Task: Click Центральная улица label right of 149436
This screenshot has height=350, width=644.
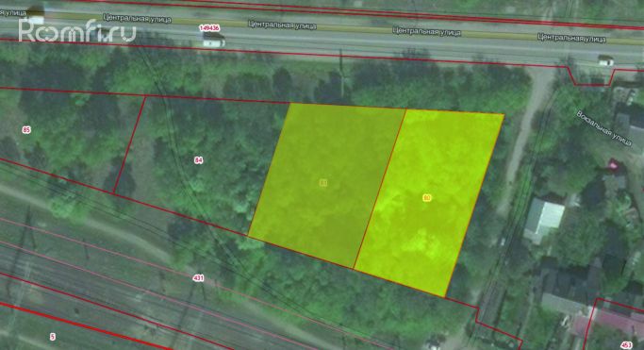Action: [x=282, y=25]
